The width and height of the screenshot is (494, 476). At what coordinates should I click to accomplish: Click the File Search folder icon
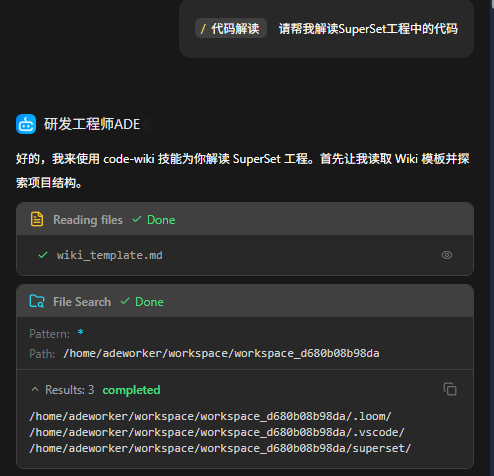point(37,301)
